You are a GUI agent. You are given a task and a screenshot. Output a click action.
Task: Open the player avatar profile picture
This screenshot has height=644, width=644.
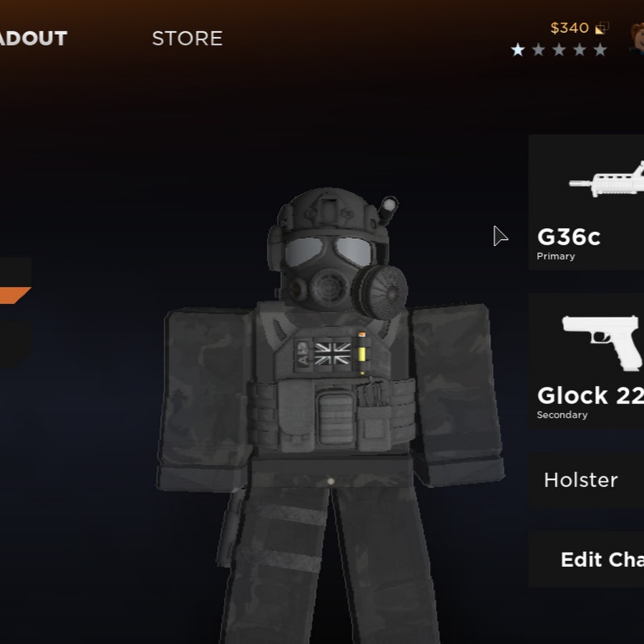(636, 37)
